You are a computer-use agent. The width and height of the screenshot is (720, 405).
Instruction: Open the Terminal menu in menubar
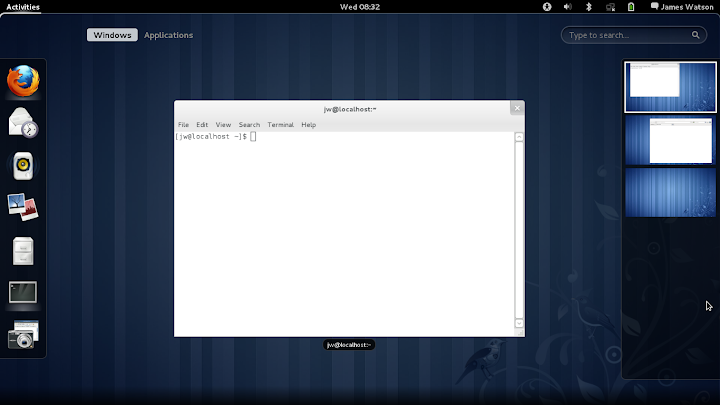[281, 124]
